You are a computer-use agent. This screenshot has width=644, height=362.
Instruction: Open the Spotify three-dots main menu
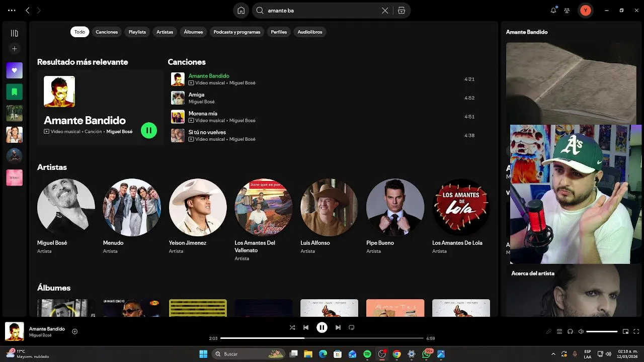pyautogui.click(x=12, y=10)
